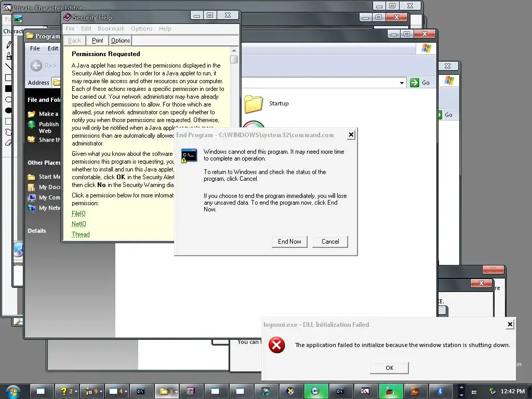The height and width of the screenshot is (399, 532).
Task: Click the network icon in system tray
Action: click(x=493, y=391)
